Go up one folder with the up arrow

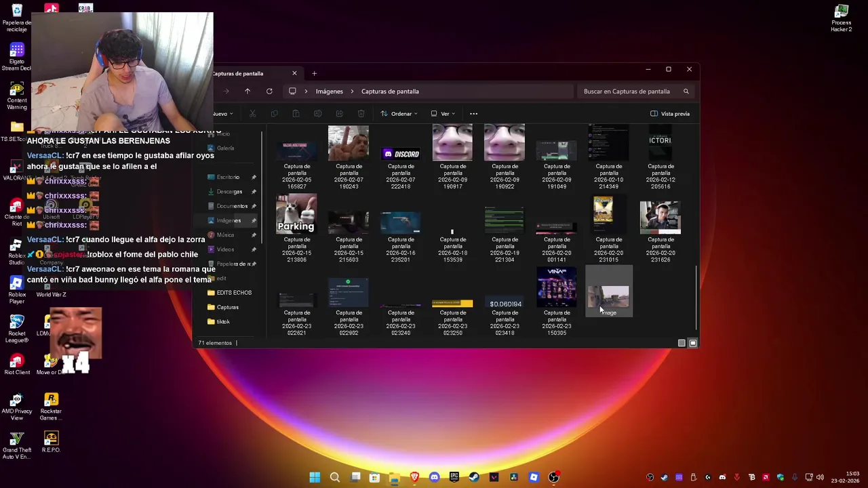(248, 91)
